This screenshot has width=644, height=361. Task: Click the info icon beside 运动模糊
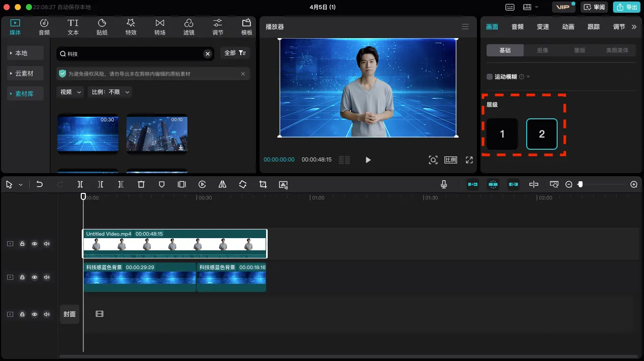[x=522, y=77]
